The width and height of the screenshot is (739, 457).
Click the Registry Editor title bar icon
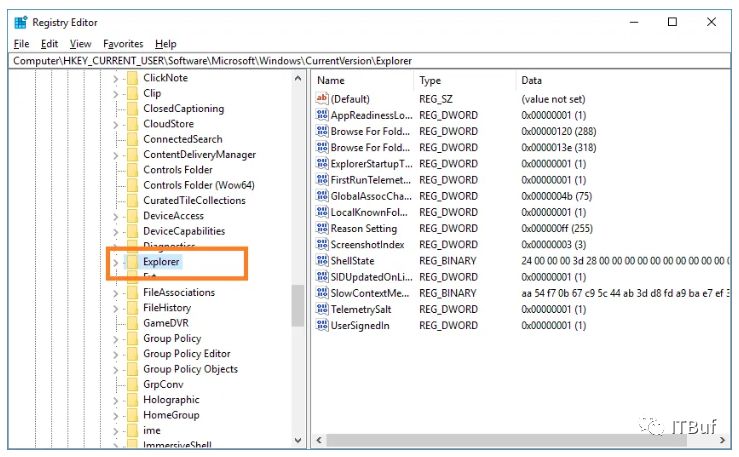click(21, 22)
